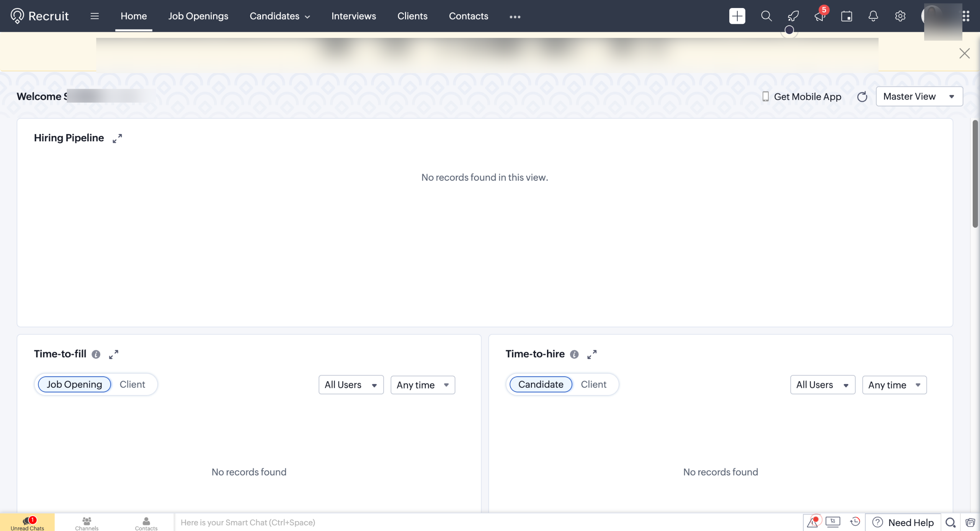Viewport: 980px width, 531px height.
Task: Select Client toggle in Time-to-fill
Action: (132, 384)
